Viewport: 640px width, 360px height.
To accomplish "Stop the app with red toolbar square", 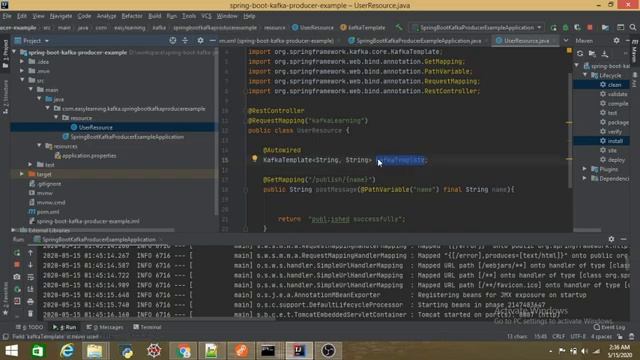I will (590, 27).
